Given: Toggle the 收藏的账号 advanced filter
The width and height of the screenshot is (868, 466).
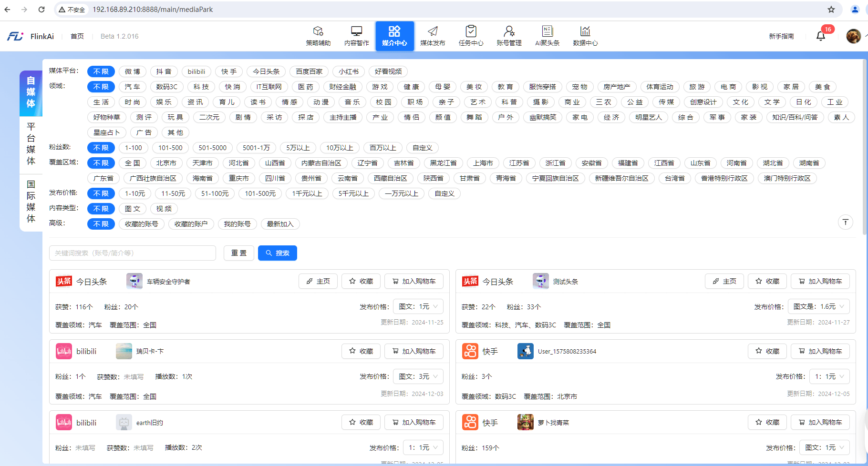Looking at the screenshot, I should (x=142, y=224).
